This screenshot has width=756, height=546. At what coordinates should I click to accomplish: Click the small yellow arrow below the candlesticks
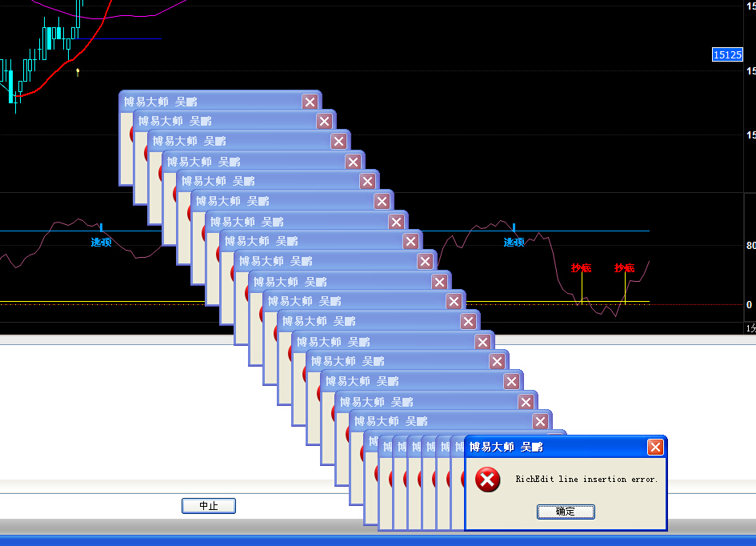coord(78,73)
